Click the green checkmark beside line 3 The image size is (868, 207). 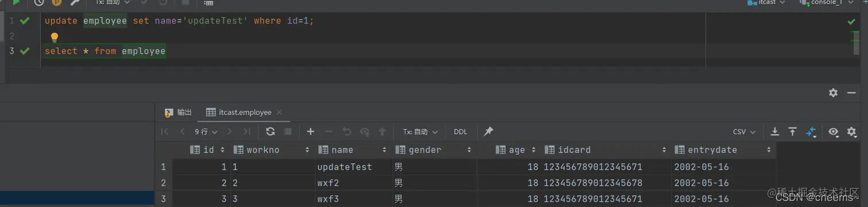tap(25, 51)
